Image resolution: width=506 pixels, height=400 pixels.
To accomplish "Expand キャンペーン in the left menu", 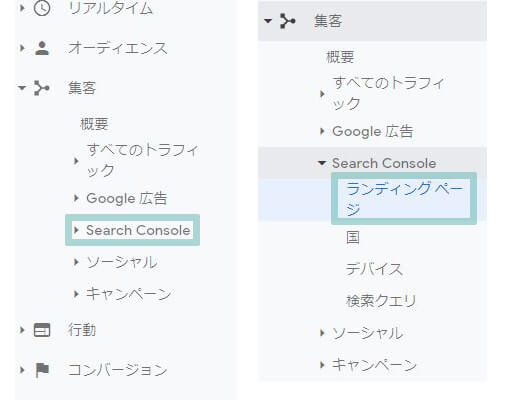I will click(76, 294).
